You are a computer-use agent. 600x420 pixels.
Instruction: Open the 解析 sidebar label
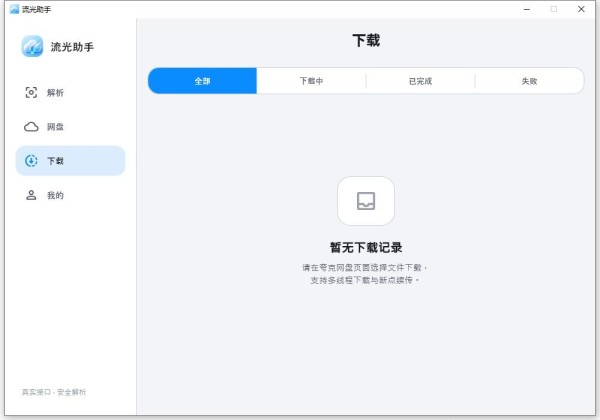pyautogui.click(x=55, y=93)
